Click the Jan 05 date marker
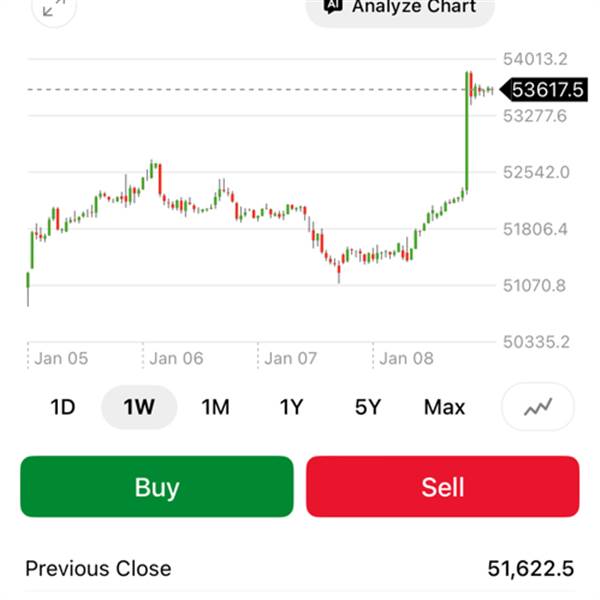The height and width of the screenshot is (600, 600). tap(61, 358)
